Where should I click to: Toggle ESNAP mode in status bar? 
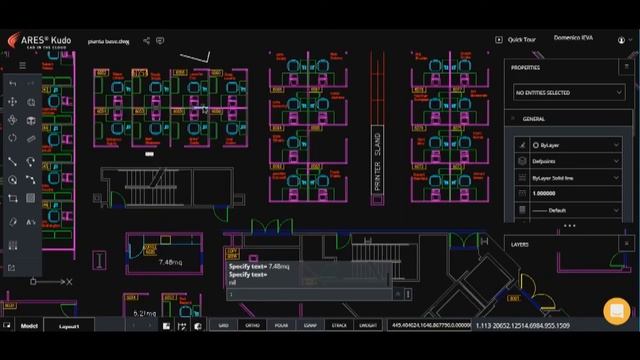[310, 325]
